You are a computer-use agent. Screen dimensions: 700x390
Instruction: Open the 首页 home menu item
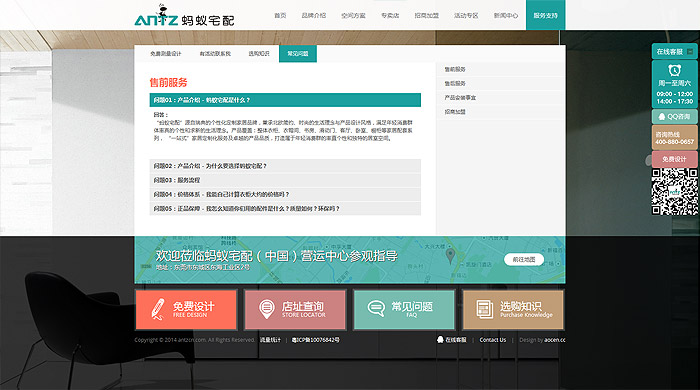click(280, 16)
